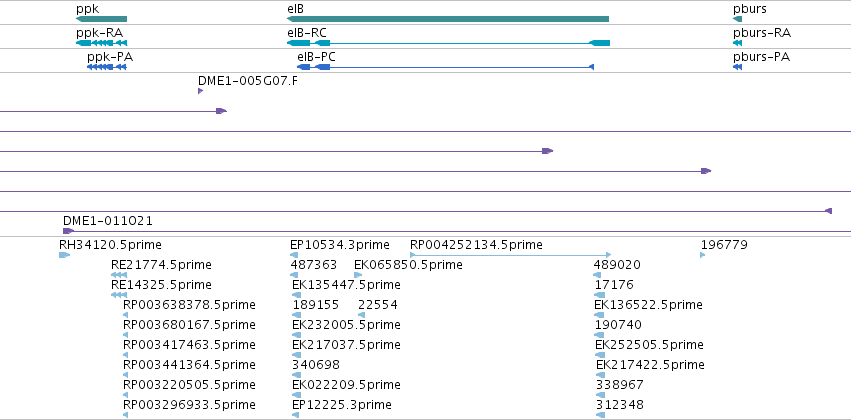851x420 pixels.
Task: Select the EK065850.5prime EST arrow
Action: (x=358, y=275)
